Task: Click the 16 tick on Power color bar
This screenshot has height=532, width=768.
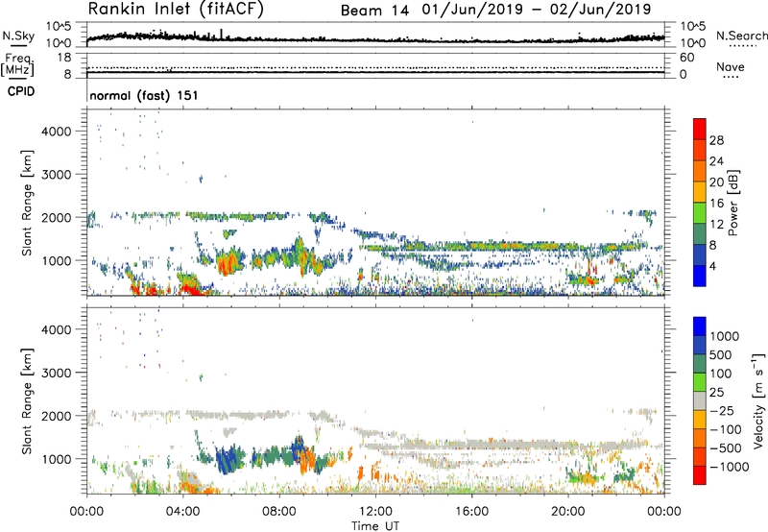Action: click(716, 203)
